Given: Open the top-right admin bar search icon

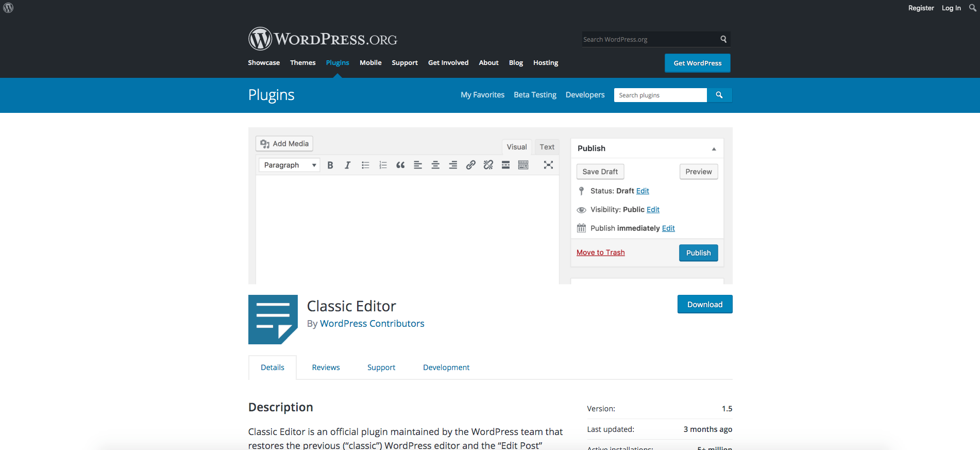Looking at the screenshot, I should point(972,8).
